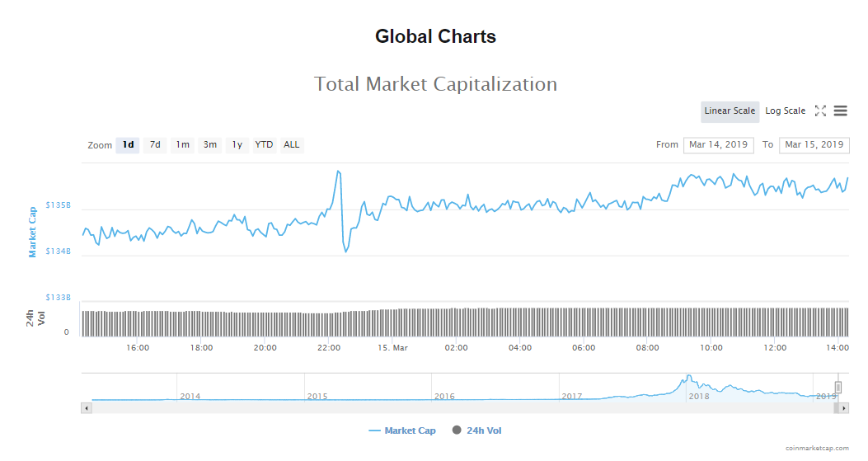Switch to Linear Scale
This screenshot has height=461, width=868.
(730, 111)
